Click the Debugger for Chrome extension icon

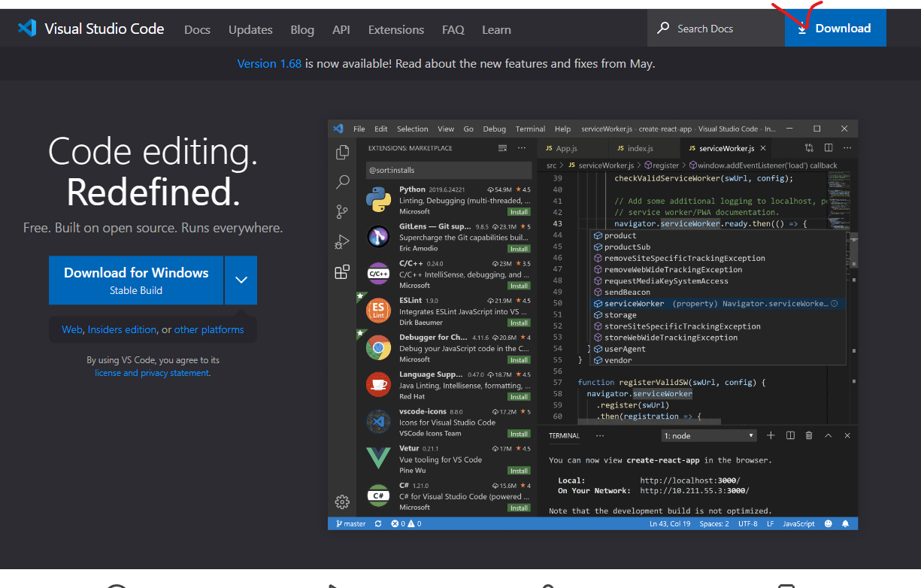[378, 347]
